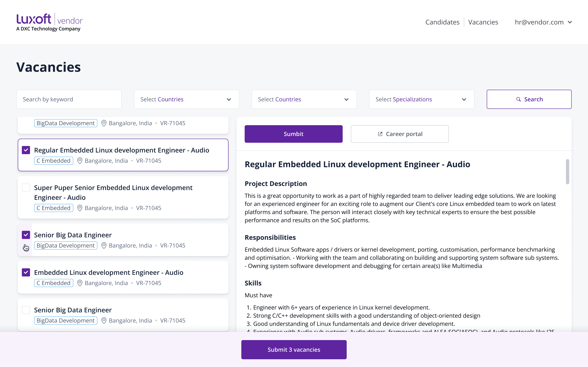Focus the Search by keyword field
588x367 pixels.
point(69,99)
